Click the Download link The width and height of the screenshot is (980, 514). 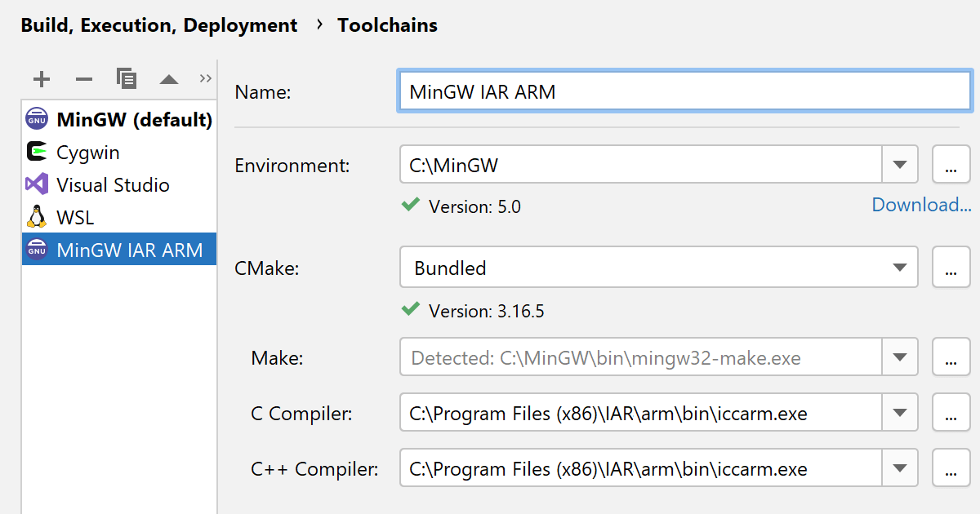click(921, 205)
